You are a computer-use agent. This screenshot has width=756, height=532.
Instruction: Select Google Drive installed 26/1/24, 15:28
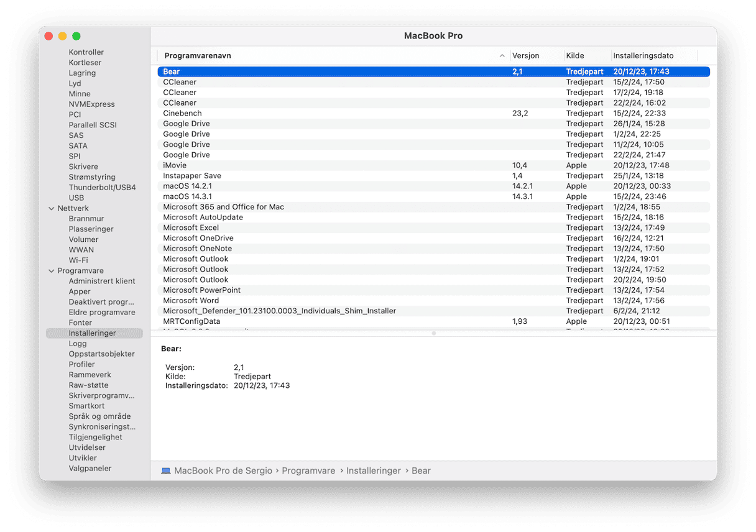point(433,124)
